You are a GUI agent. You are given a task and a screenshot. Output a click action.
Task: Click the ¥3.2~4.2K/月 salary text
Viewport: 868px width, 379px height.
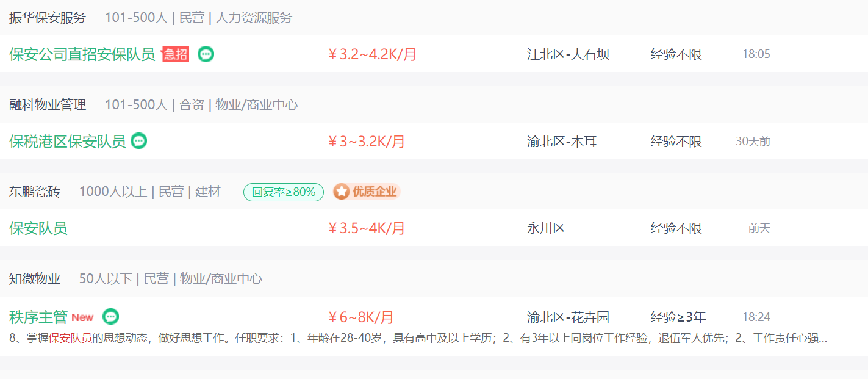[373, 54]
